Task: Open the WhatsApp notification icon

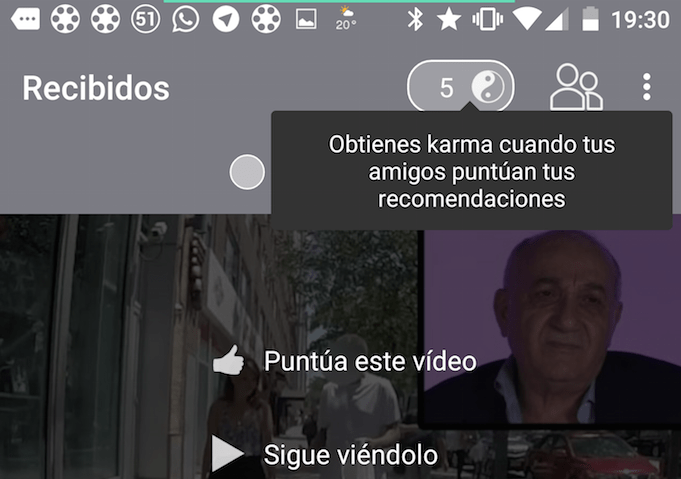Action: coord(185,20)
